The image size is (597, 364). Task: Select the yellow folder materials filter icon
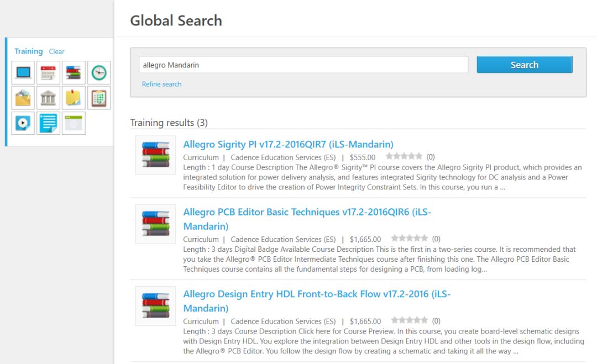[23, 98]
